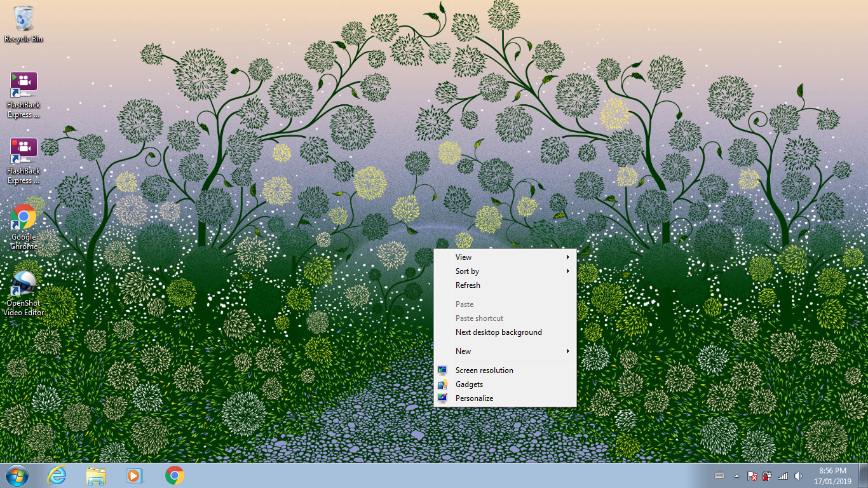Open the Action Center flag icon
Viewport: 868px width, 488px height.
(x=752, y=475)
